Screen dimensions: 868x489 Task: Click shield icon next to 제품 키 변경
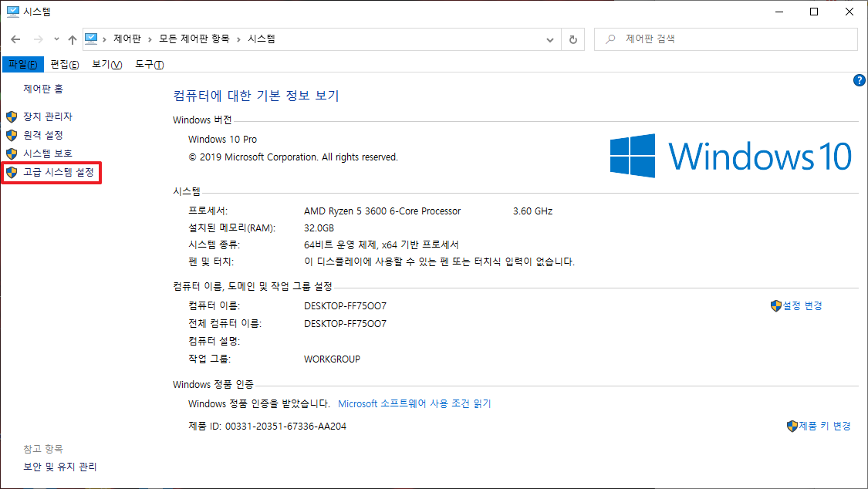pos(792,426)
